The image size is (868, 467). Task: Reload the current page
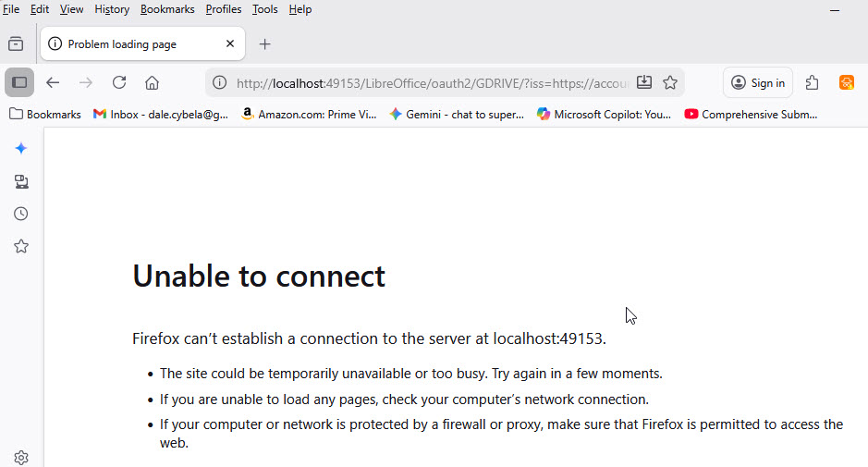(119, 82)
